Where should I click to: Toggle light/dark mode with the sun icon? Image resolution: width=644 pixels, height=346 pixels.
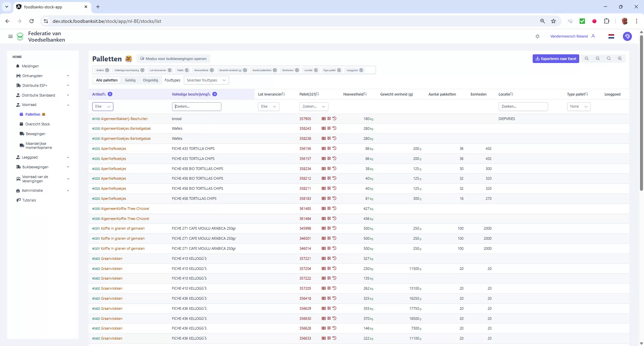(x=538, y=36)
